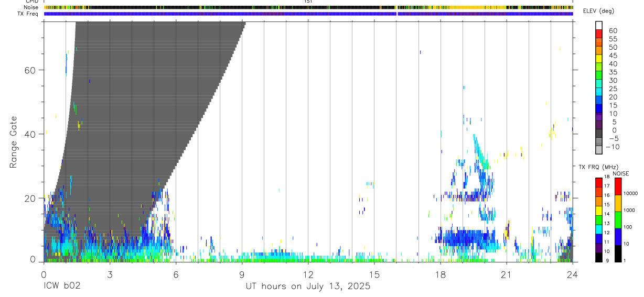Screen dimensions: 644x297
Task: Click the TX Freq label at top left
Action: 29,13
